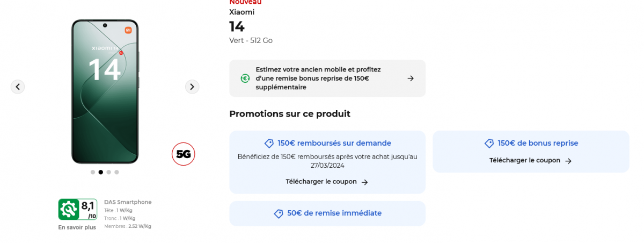Click arrow beside refund coupon download
This screenshot has width=644, height=243.
pos(365,182)
